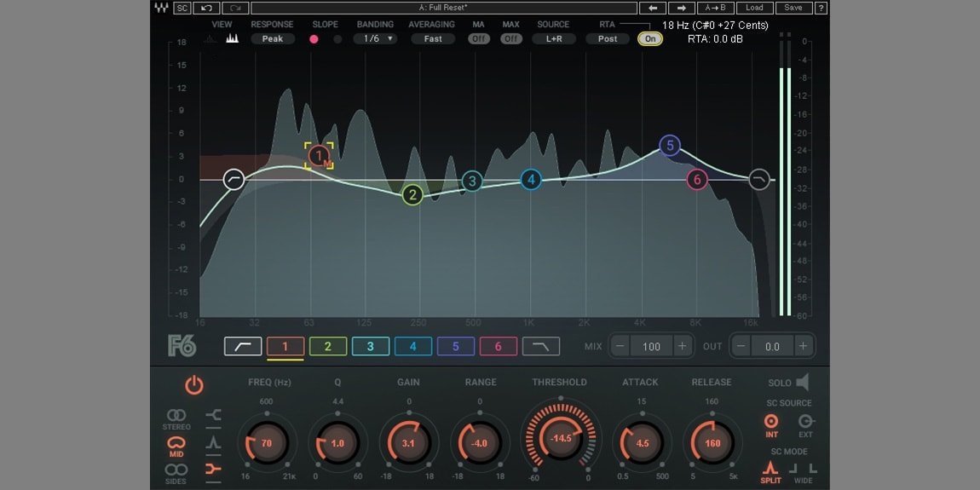This screenshot has width=980, height=490.
Task: Click the Q knob showing 1.0
Action: [x=337, y=443]
